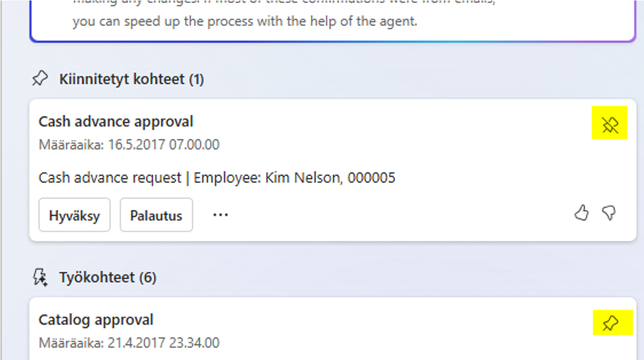The image size is (644, 360).
Task: Click the agent tip banner text
Action: click(x=245, y=21)
